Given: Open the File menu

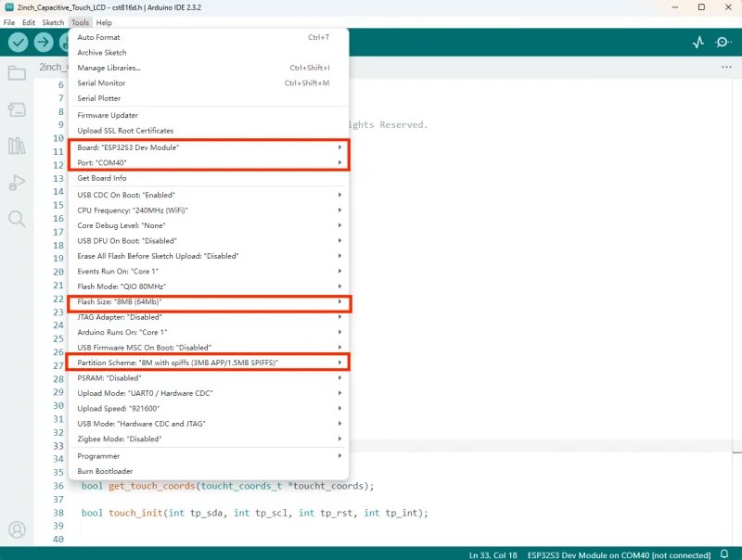Looking at the screenshot, I should pos(9,22).
